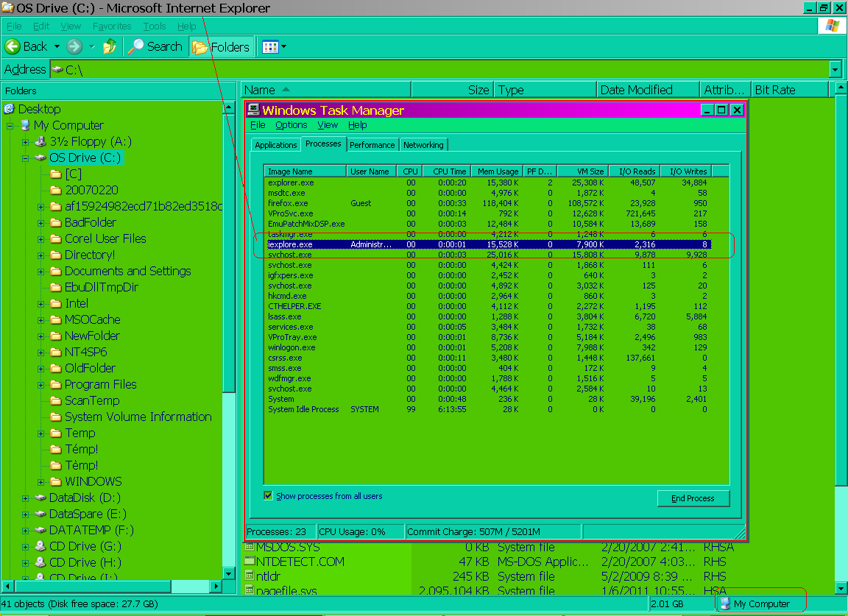Select the System Idle Process row
848x616 pixels.
[488, 409]
